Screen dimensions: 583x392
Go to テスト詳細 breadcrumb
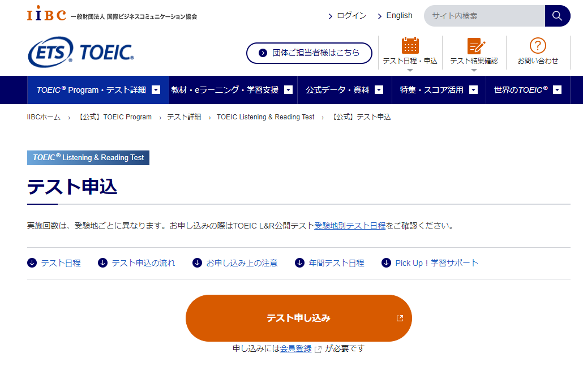(x=184, y=117)
